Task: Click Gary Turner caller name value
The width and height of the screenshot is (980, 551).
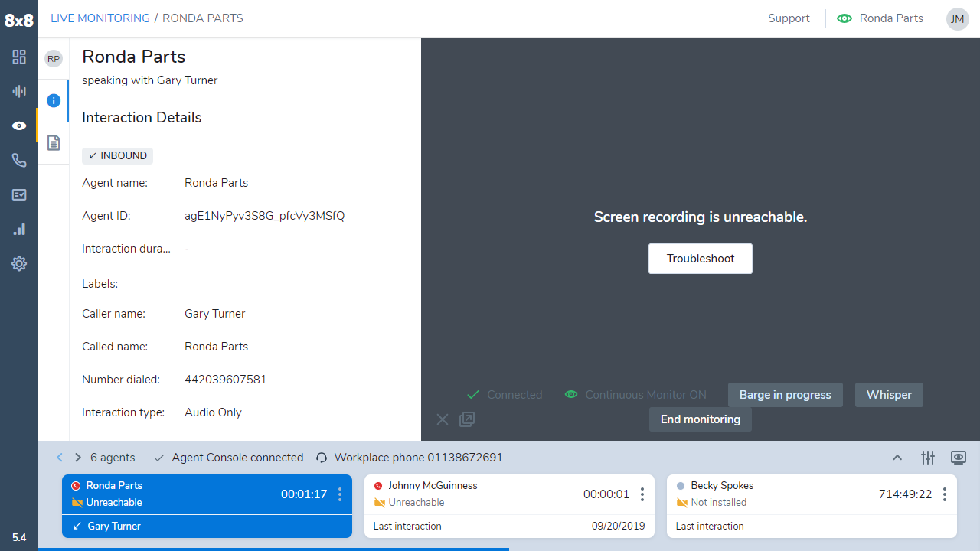Action: tap(215, 314)
